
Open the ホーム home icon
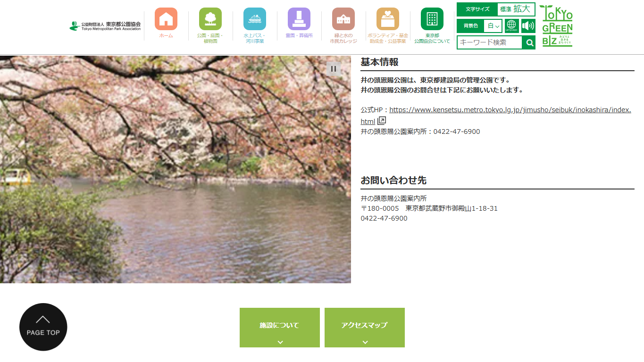click(166, 19)
